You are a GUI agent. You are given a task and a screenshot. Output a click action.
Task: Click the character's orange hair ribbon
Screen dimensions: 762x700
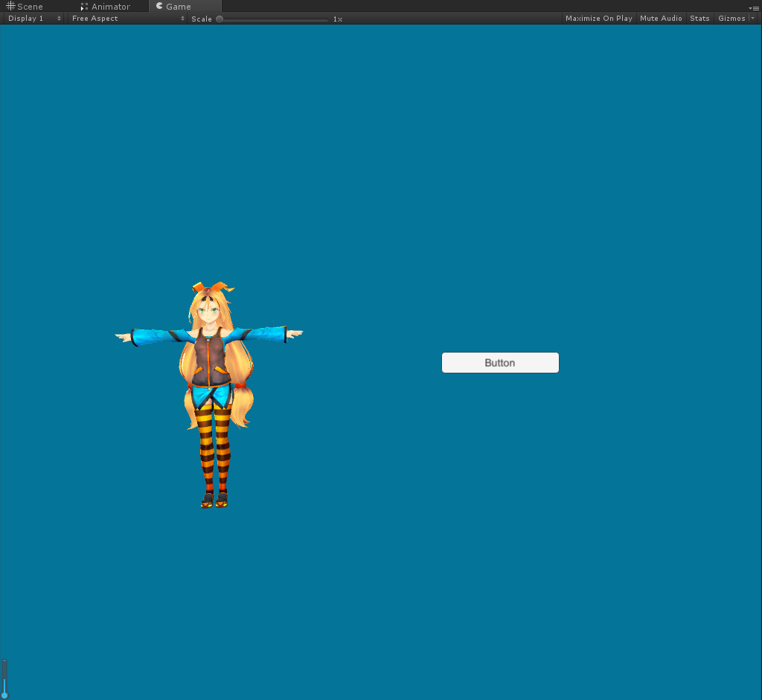[x=211, y=287]
